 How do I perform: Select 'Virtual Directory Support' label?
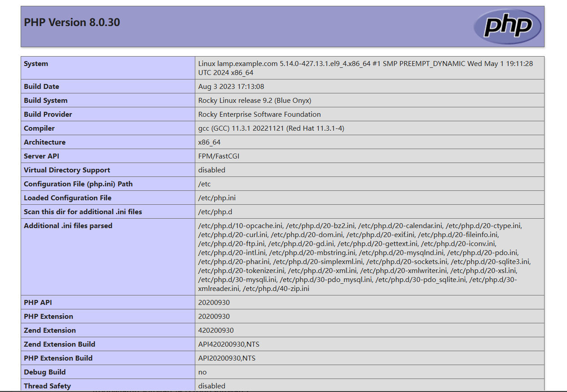pyautogui.click(x=67, y=170)
